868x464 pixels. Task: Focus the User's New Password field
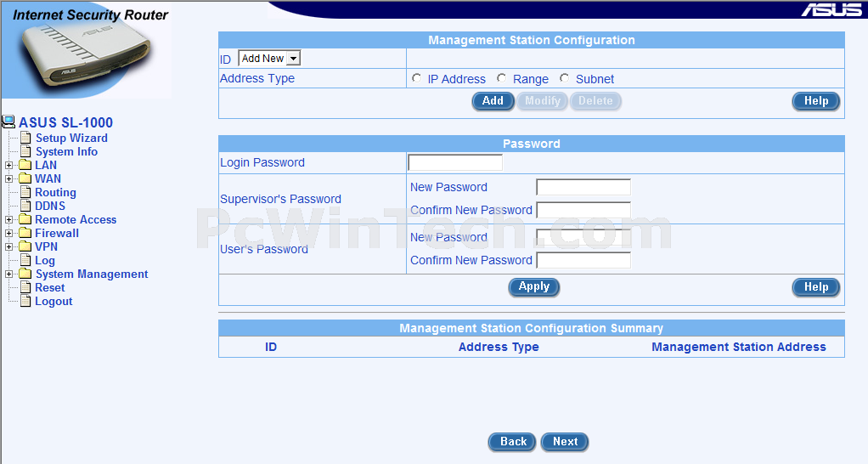[x=583, y=238]
